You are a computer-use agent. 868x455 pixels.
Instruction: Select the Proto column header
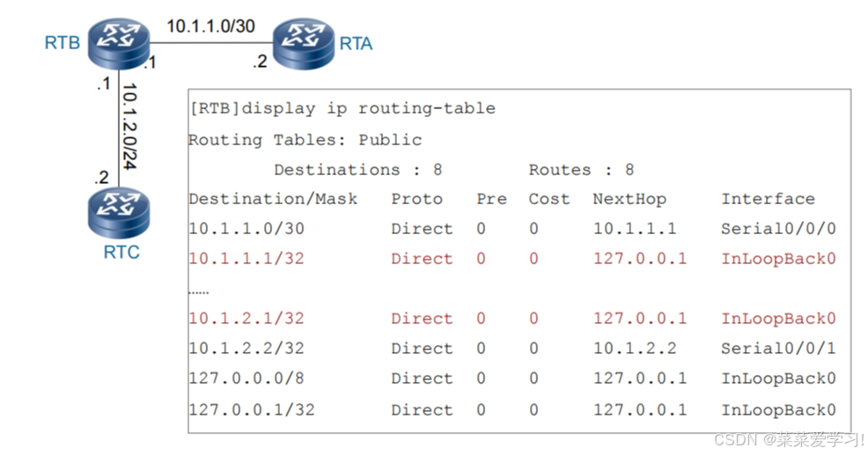pyautogui.click(x=416, y=199)
